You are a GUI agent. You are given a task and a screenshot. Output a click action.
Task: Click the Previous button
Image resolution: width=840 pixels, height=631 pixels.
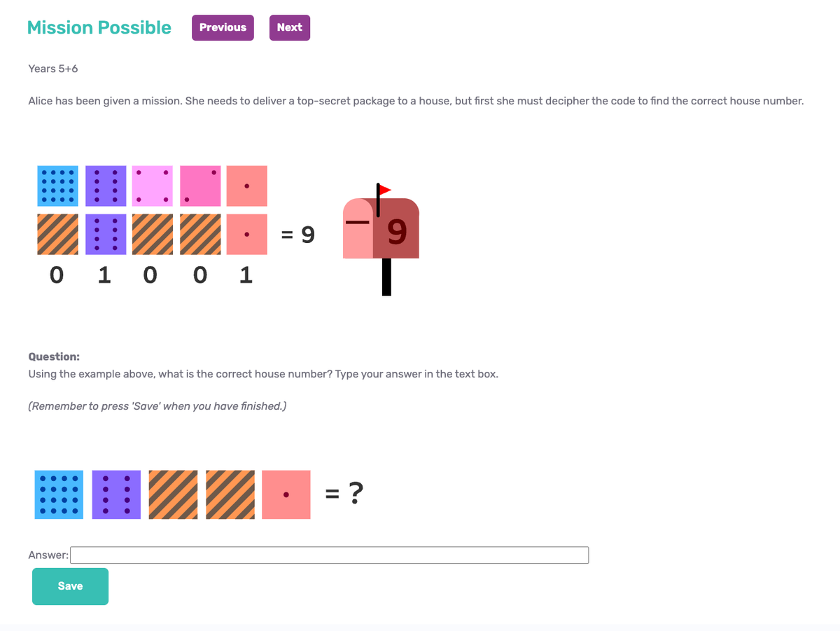(223, 28)
